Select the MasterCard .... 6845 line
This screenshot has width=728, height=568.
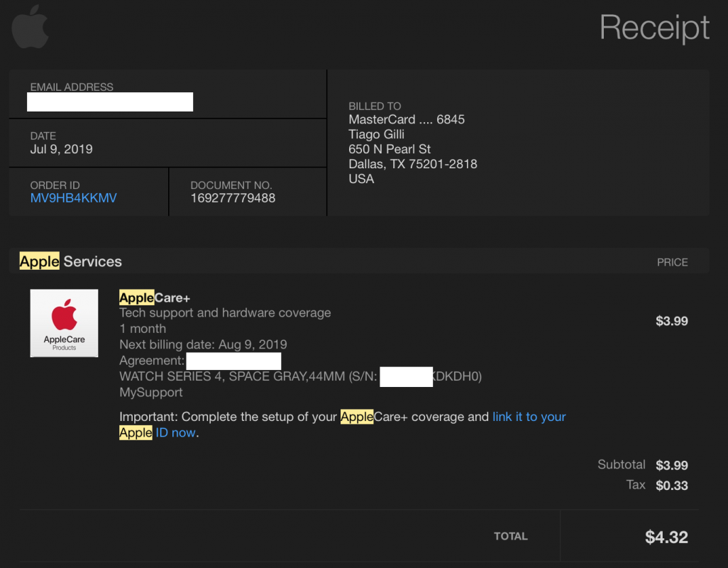coord(407,119)
